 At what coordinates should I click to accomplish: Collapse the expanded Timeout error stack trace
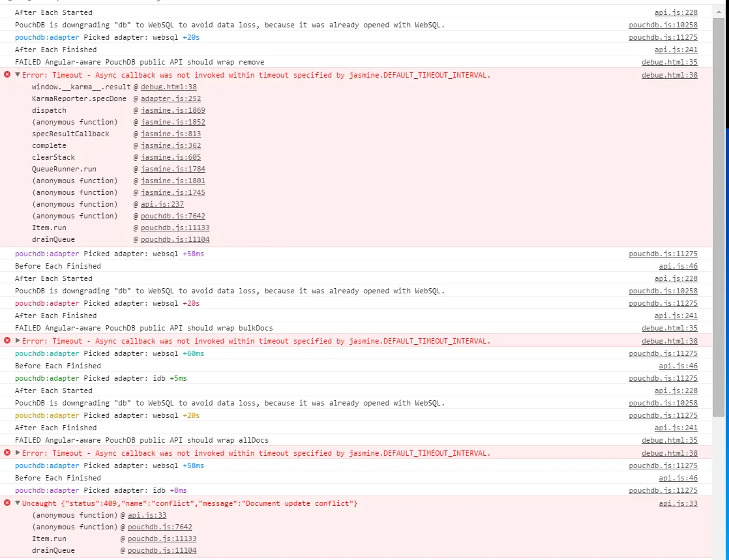pos(18,74)
